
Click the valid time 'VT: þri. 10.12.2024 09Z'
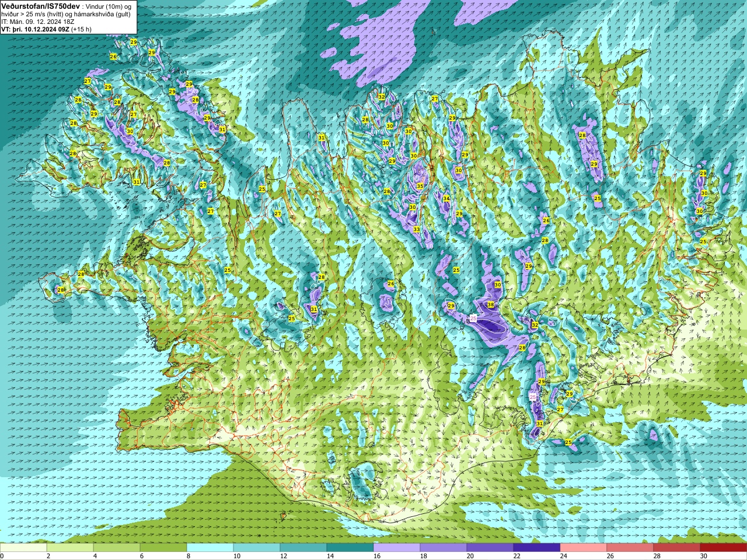coord(35,29)
